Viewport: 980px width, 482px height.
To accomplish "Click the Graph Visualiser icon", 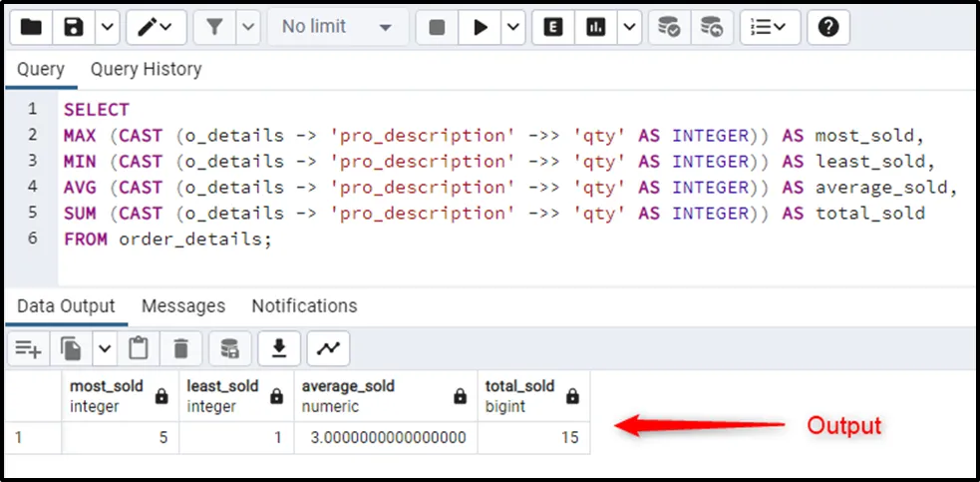I will pyautogui.click(x=328, y=348).
